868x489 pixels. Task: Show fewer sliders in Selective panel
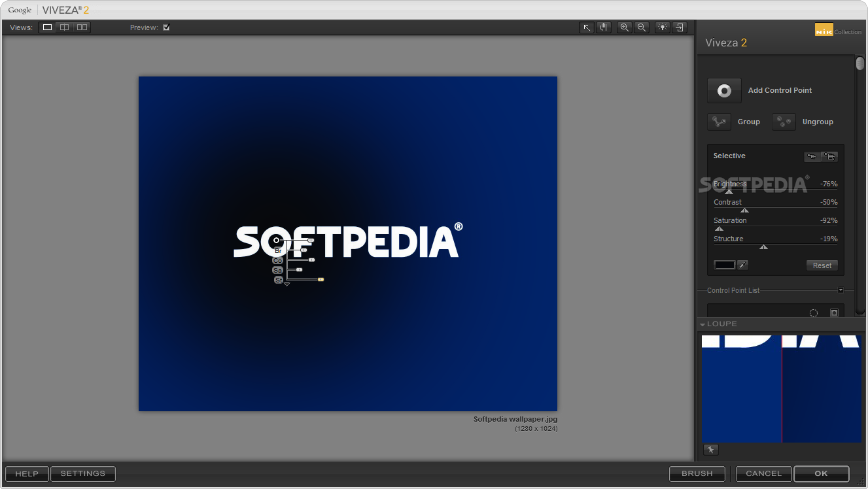point(812,156)
